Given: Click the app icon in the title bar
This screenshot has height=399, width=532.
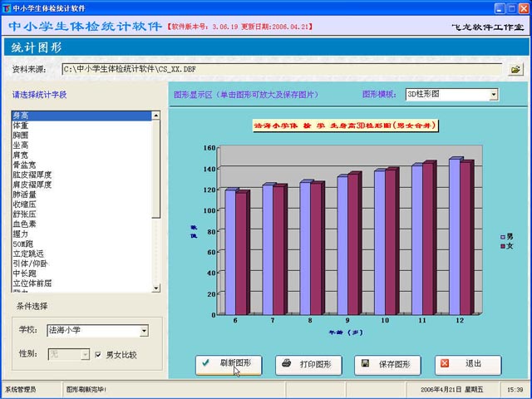Looking at the screenshot, I should [x=7, y=7].
